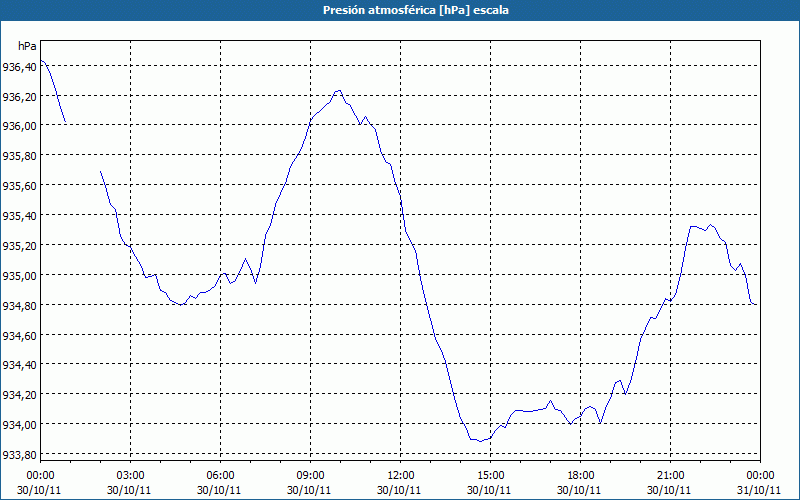Click the 934,00 y-axis value
The width and height of the screenshot is (800, 500).
click(19, 424)
